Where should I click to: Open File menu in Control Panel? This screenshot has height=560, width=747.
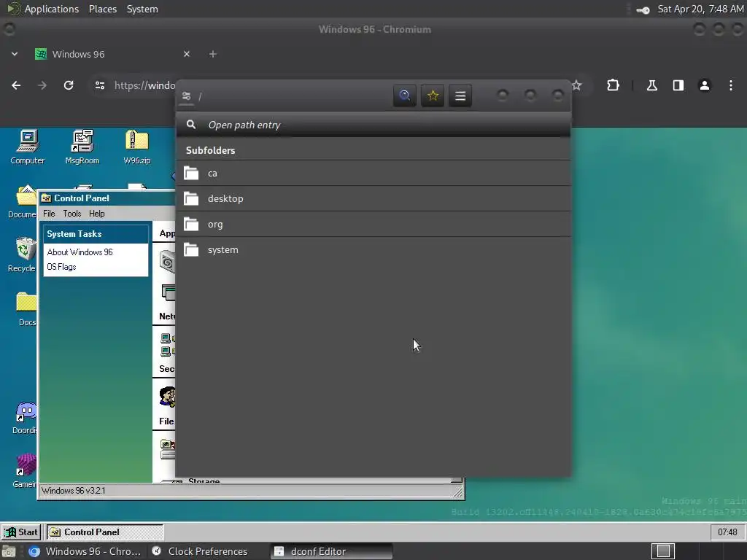[49, 214]
